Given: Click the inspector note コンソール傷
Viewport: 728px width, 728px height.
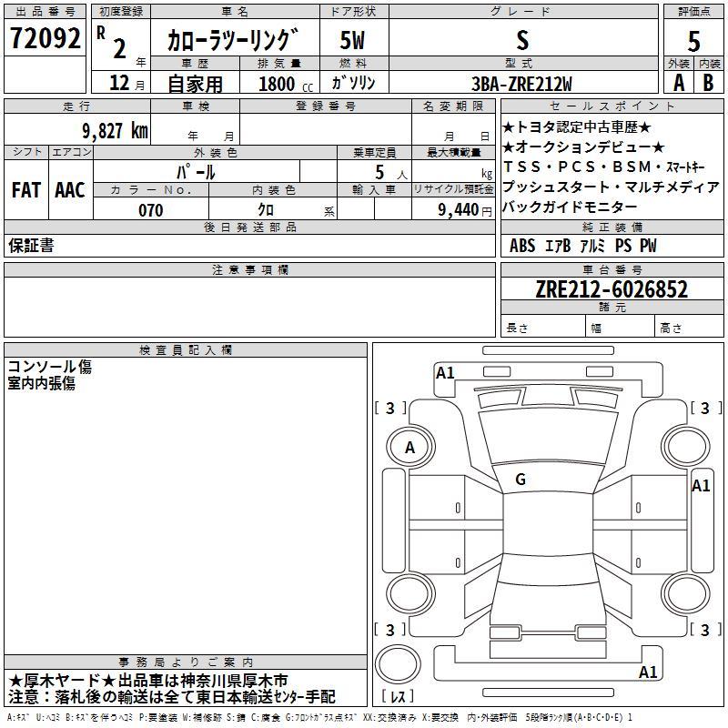Looking at the screenshot, I should (49, 367).
